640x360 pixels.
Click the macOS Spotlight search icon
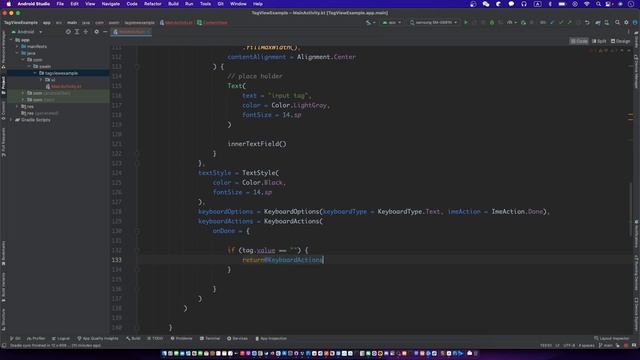[x=598, y=4]
